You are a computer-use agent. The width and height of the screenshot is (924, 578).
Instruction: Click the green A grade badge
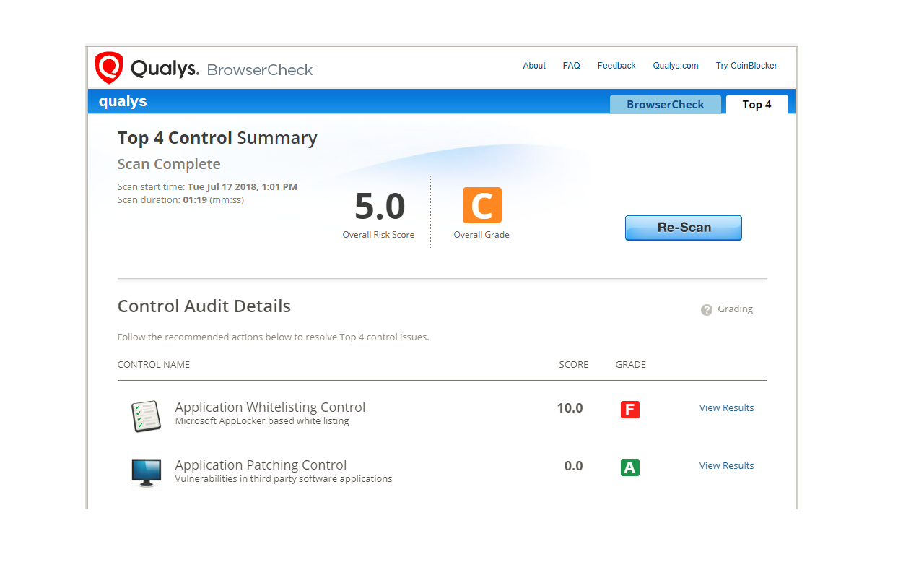[x=630, y=467]
